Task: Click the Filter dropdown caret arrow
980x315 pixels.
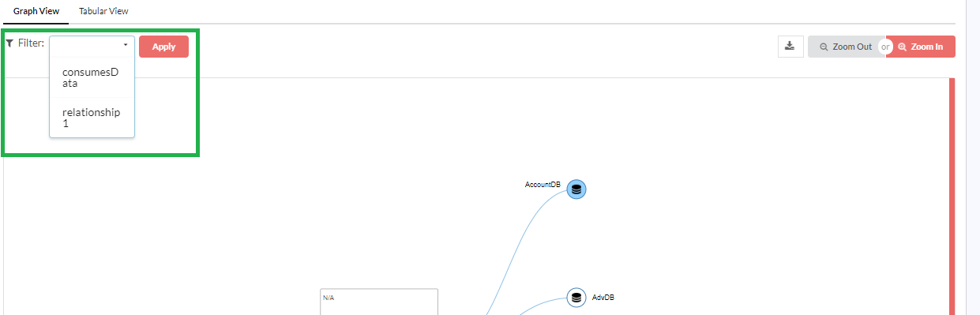Action: tap(126, 46)
